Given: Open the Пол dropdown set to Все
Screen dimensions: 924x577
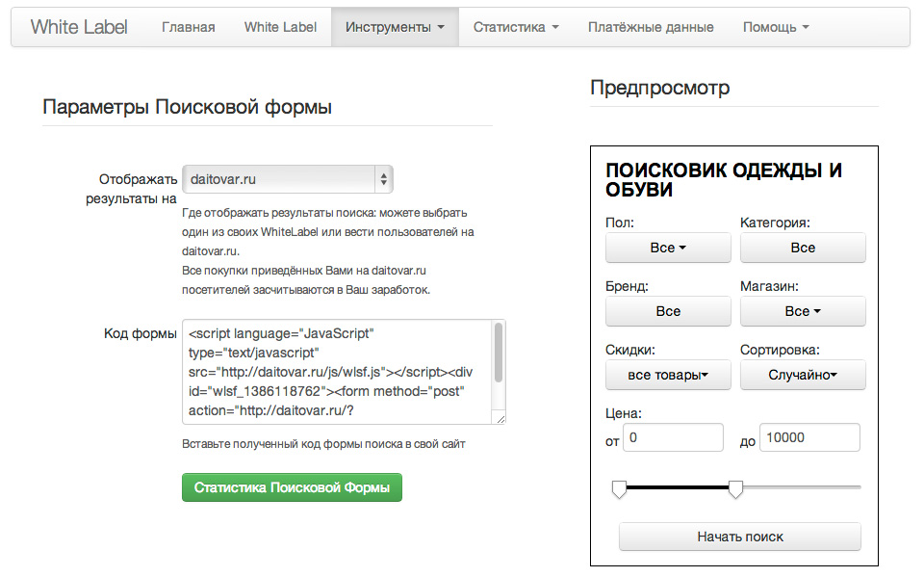Looking at the screenshot, I should pyautogui.click(x=668, y=248).
